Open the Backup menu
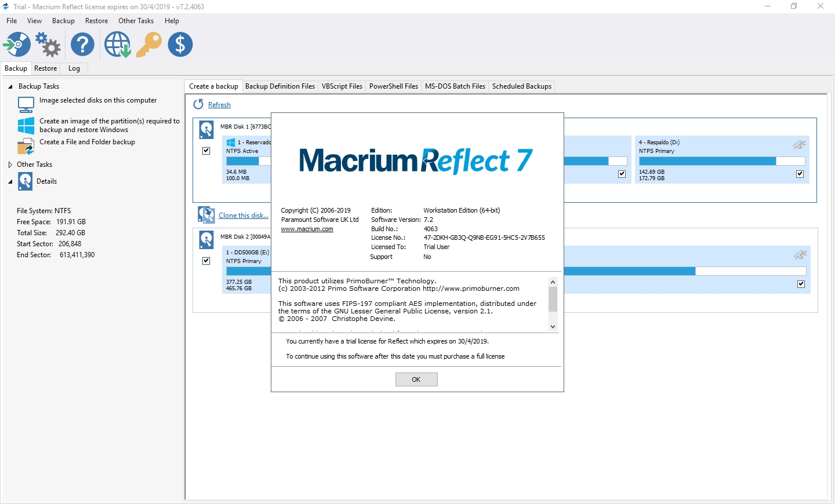Viewport: 835px width, 504px height. pos(63,21)
